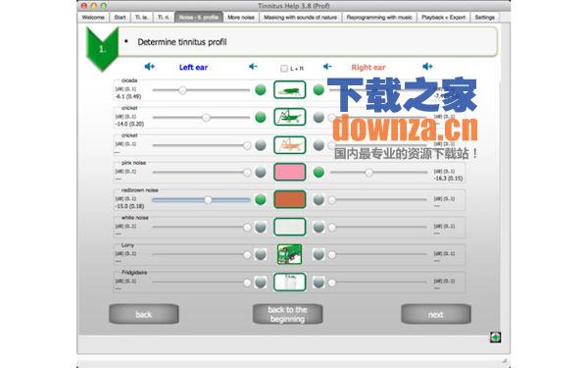Enable orange cricket left ear toggle
The width and height of the screenshot is (588, 368).
pyautogui.click(x=261, y=145)
